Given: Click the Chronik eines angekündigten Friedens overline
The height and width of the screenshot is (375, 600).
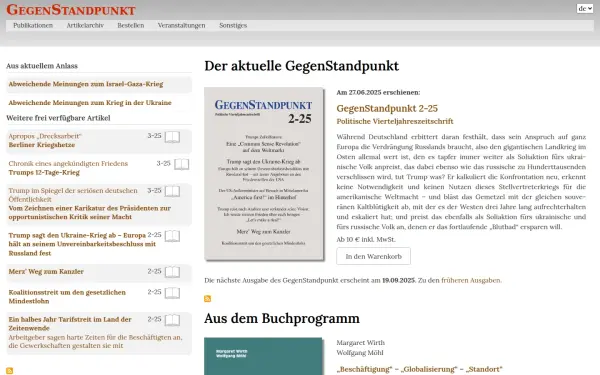Looking at the screenshot, I should click(x=68, y=164).
